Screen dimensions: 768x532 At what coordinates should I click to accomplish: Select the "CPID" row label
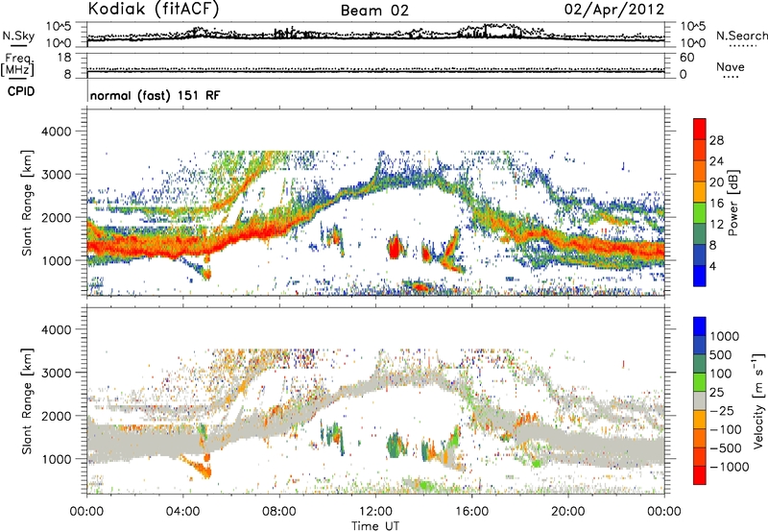coord(21,91)
